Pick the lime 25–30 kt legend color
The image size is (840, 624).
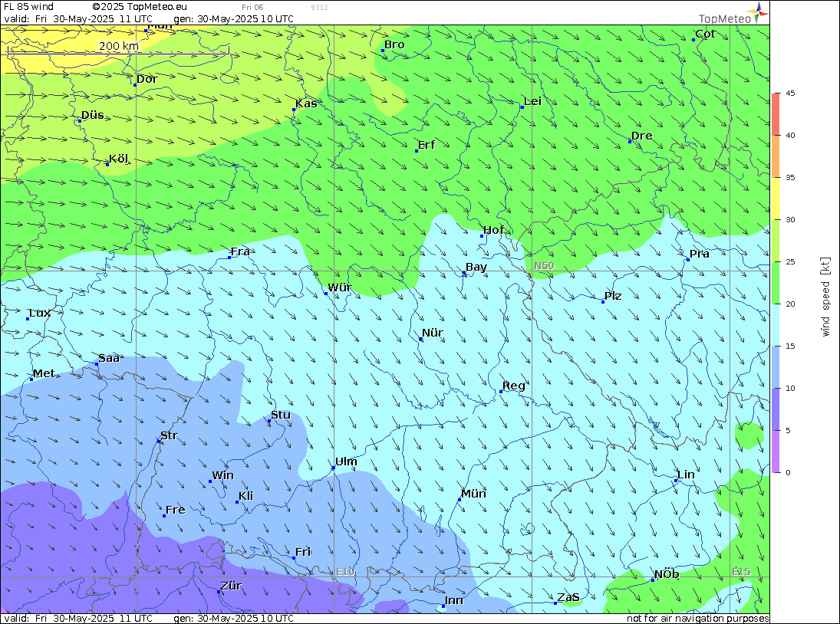(x=776, y=241)
